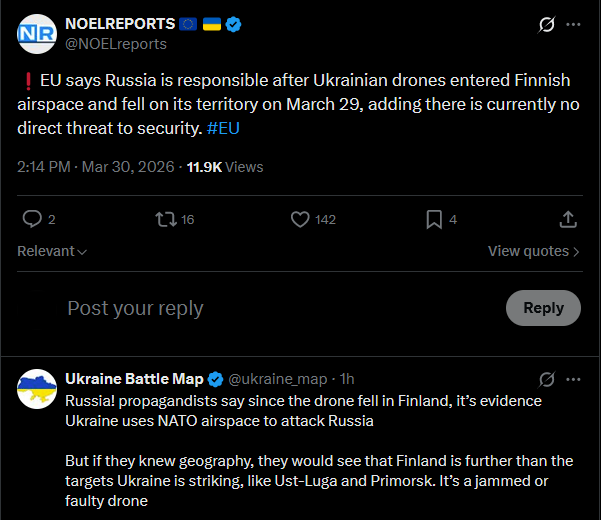Share the post via share icon
This screenshot has width=601, height=520.
[x=567, y=219]
